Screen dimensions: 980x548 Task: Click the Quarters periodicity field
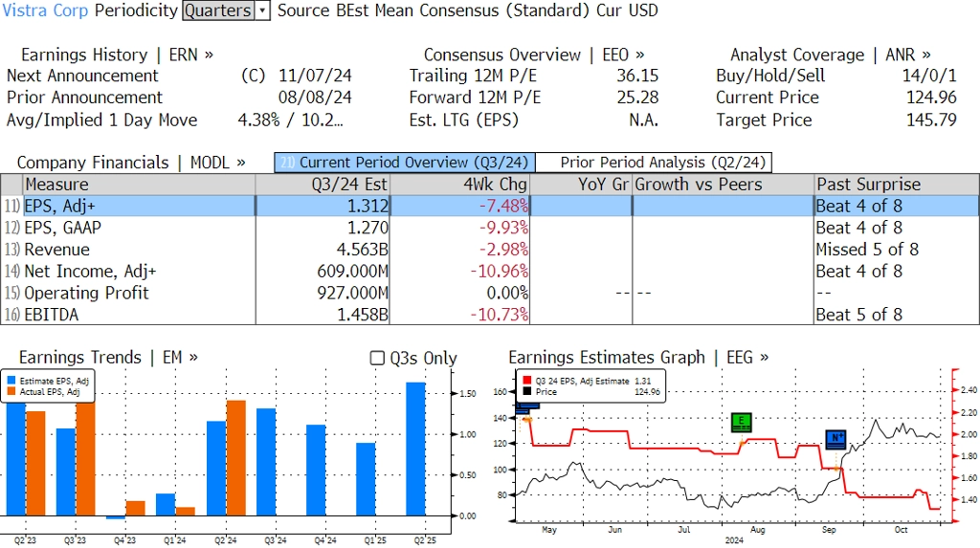pos(218,11)
